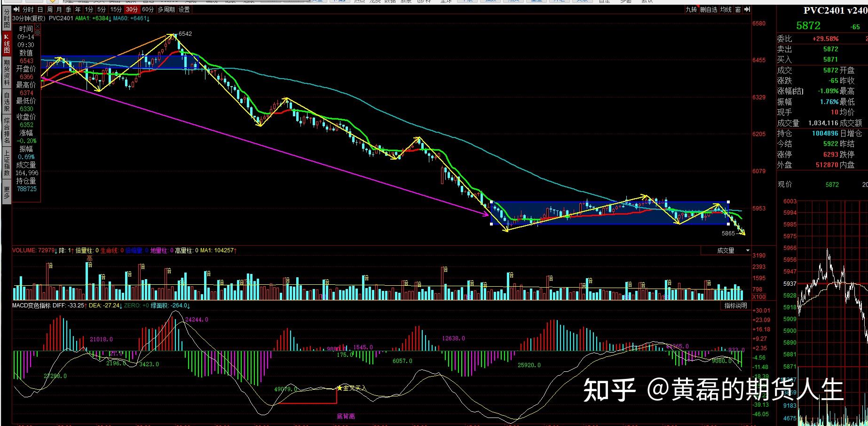Switch to 60分 minute chart
The image size is (868, 426).
click(148, 9)
